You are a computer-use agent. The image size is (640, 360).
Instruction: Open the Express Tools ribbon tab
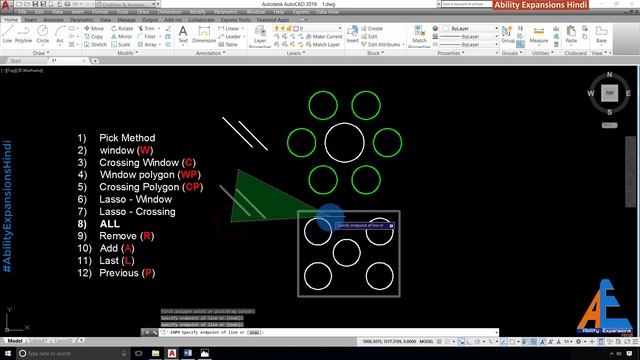pyautogui.click(x=236, y=20)
